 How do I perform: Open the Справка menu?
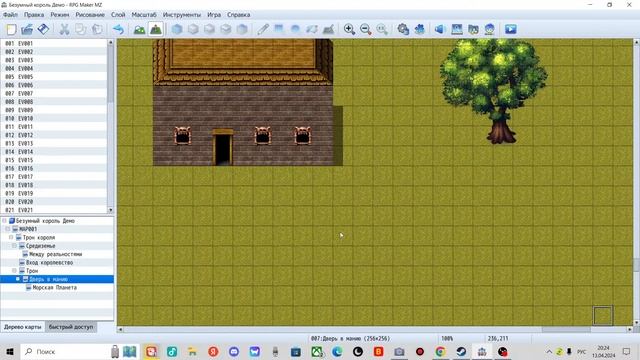239,15
